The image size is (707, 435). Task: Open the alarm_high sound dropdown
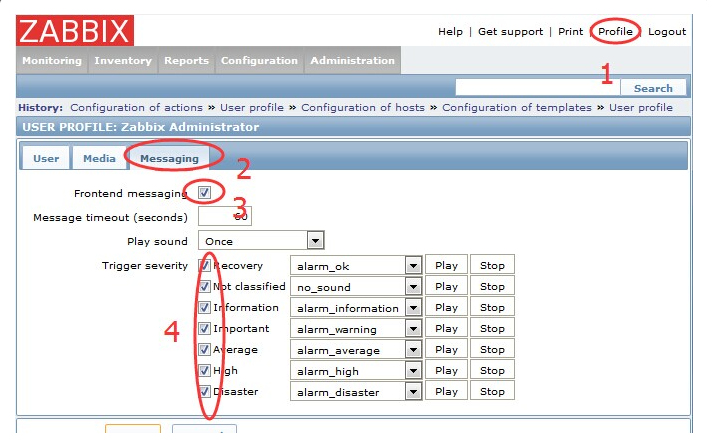[x=356, y=370]
